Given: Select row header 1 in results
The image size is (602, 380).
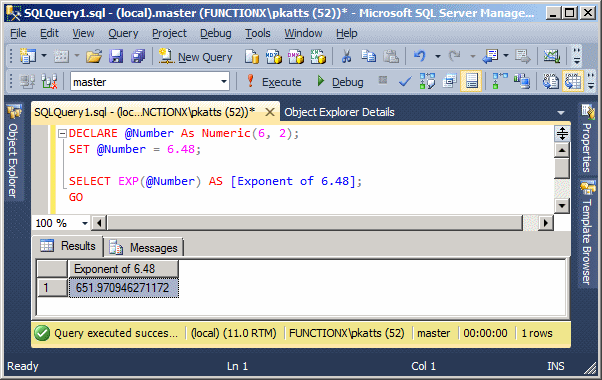Looking at the screenshot, I should click(52, 288).
